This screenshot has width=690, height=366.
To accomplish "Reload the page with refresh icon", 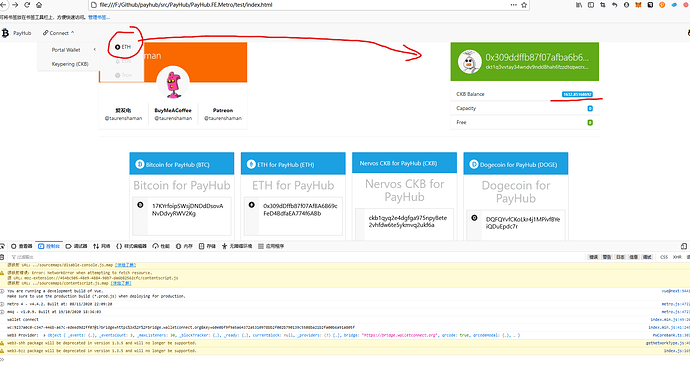I will [27, 5].
